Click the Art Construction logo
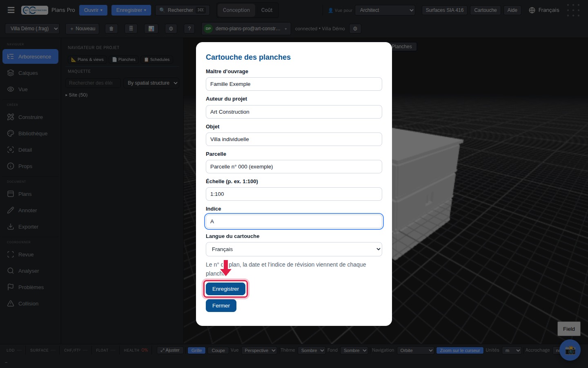The image size is (588, 368). [35, 10]
